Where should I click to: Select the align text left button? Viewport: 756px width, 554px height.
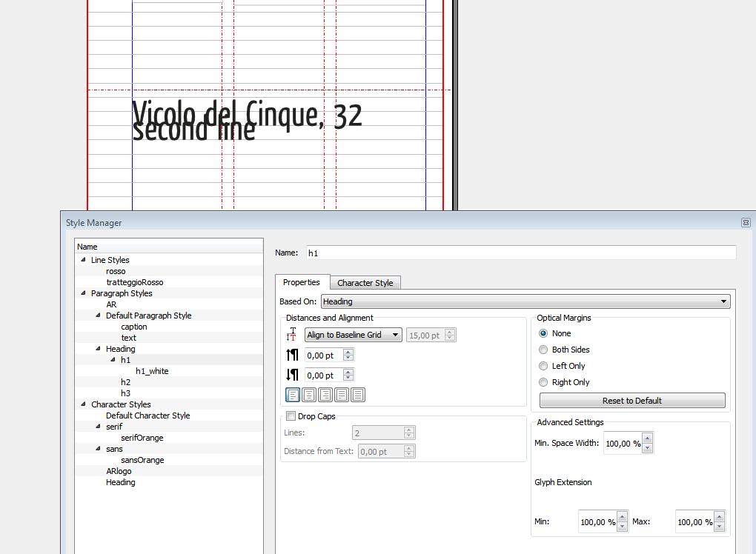click(x=294, y=395)
